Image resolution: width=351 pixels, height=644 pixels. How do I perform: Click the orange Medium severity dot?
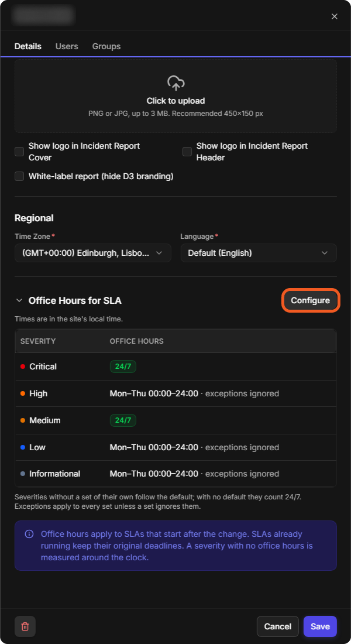[23, 420]
